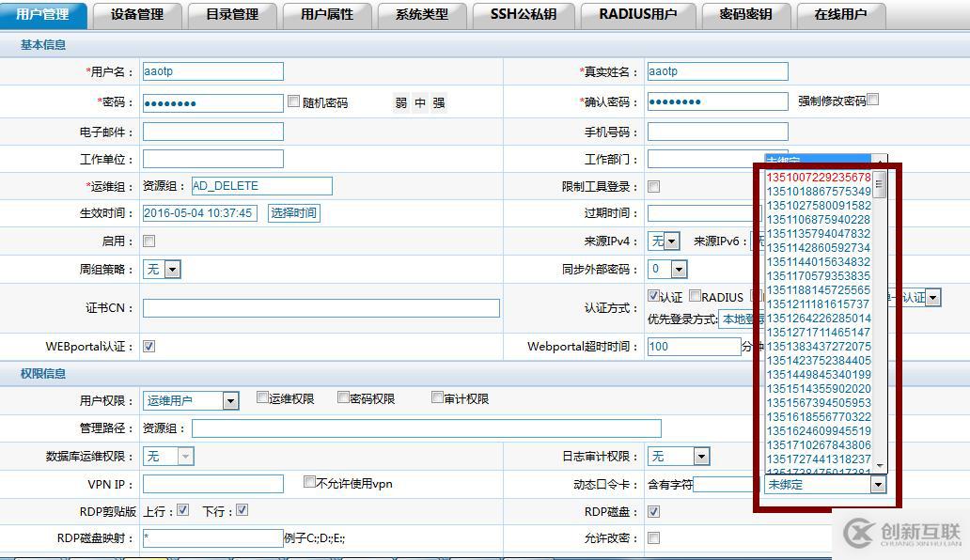Uncheck the RDP磁盘 checkbox
Image resolution: width=970 pixels, height=560 pixels.
click(x=654, y=512)
